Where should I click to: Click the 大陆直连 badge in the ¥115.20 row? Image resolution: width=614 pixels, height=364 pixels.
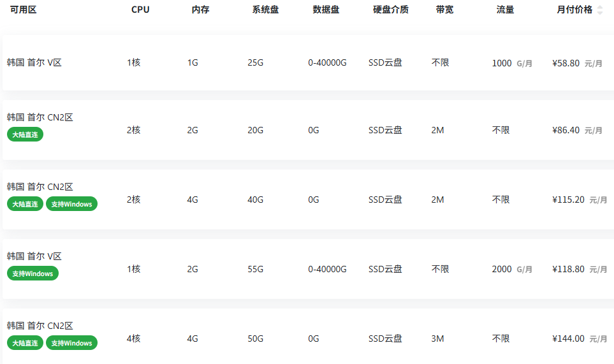(x=25, y=204)
